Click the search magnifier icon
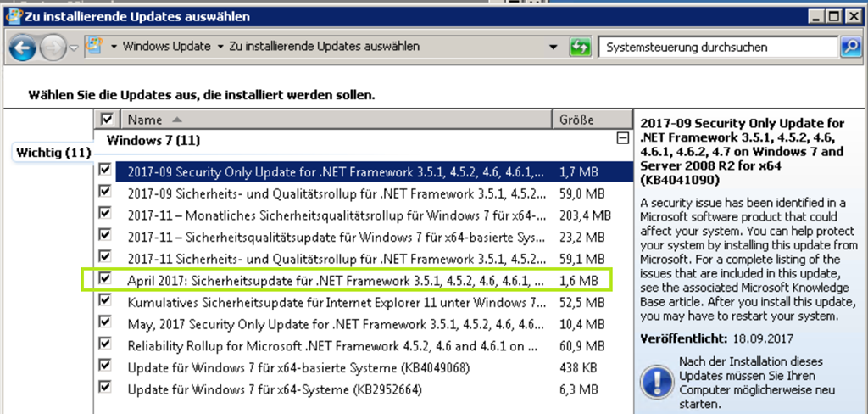The height and width of the screenshot is (414, 868). point(849,48)
